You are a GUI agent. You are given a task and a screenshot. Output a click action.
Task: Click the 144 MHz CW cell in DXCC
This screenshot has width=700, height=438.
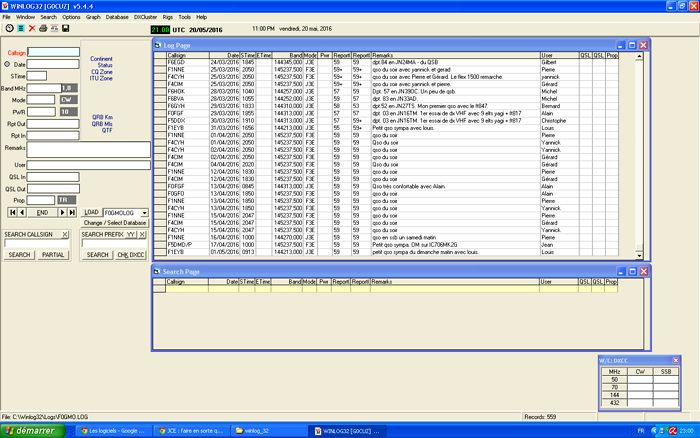coord(640,395)
